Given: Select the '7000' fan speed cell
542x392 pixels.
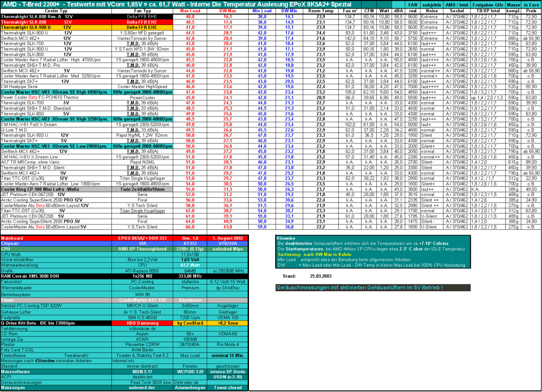Looking at the screenshot, I should click(413, 86).
